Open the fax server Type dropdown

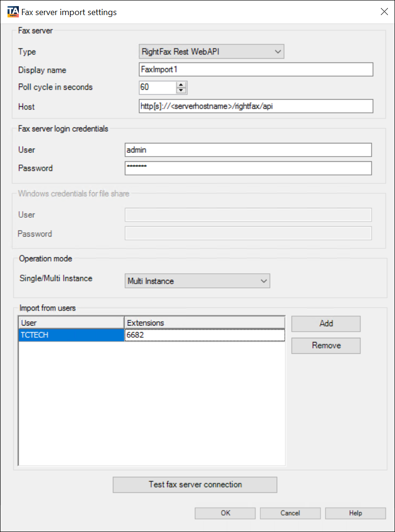(211, 51)
